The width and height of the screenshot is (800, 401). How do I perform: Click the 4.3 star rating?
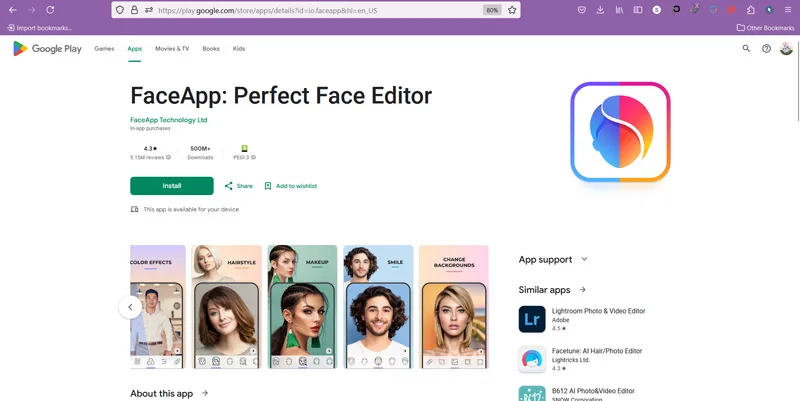click(151, 148)
